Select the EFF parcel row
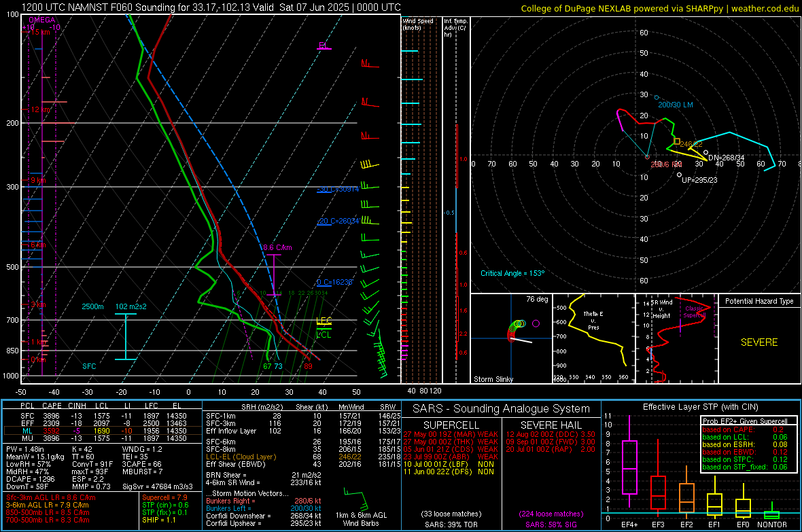 point(103,423)
